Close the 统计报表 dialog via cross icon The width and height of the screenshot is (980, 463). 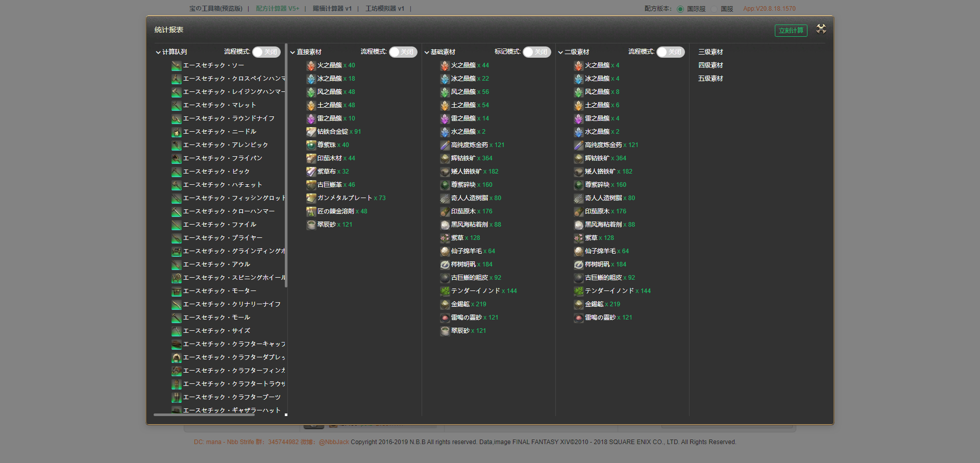tap(821, 29)
